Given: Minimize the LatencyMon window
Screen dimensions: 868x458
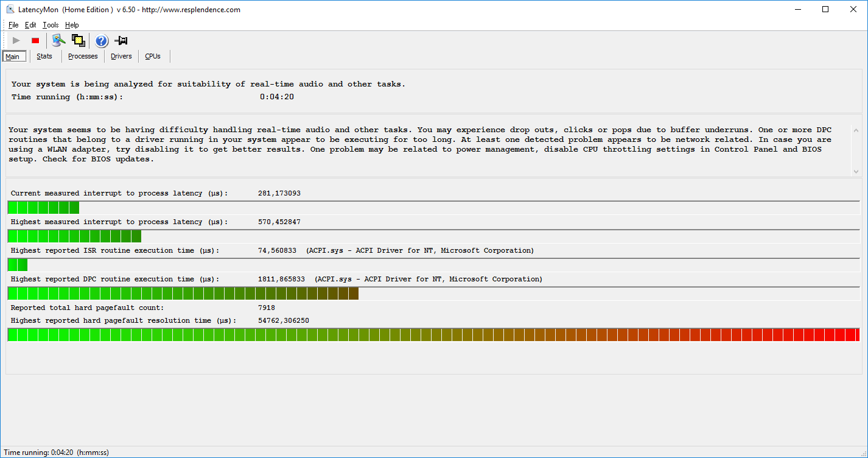Looking at the screenshot, I should [798, 9].
